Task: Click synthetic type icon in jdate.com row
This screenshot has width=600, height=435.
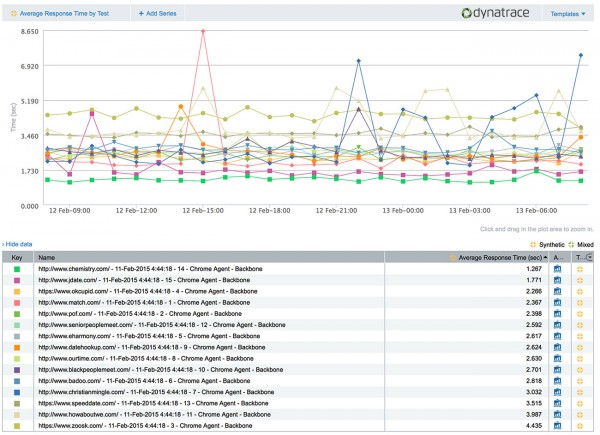Action: pos(580,280)
